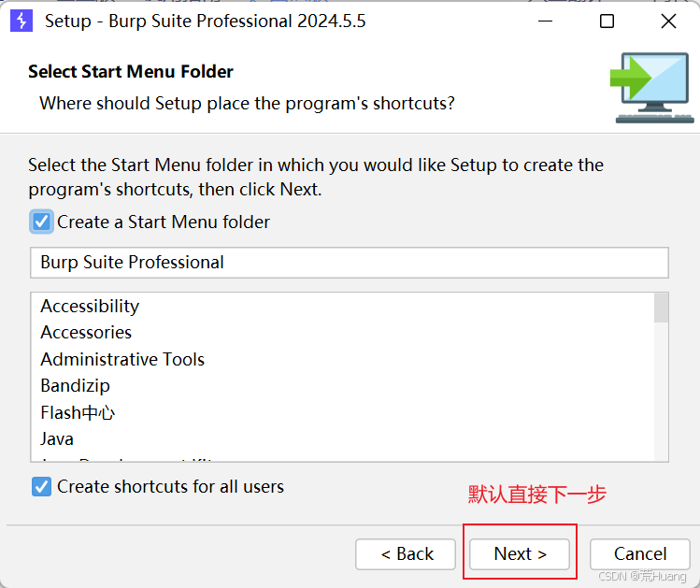
Task: Click the installer computer arrow graphic
Action: [x=651, y=88]
